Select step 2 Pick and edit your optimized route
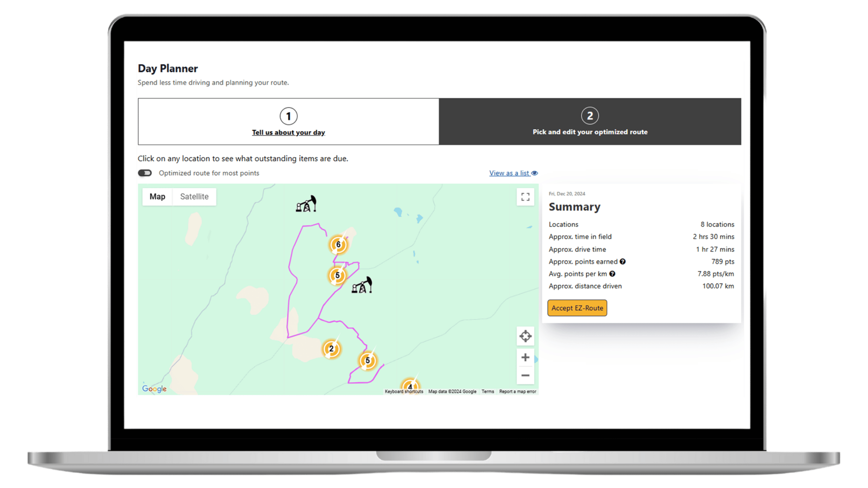Screen dimensions: 868x488 tap(590, 121)
